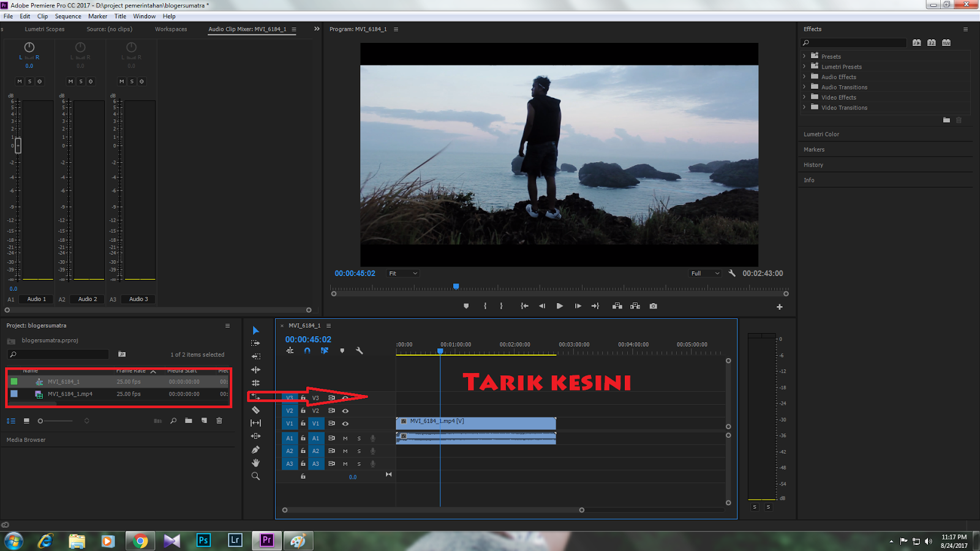Screen dimensions: 980x551
Task: Open the Media Browser panel
Action: [26, 440]
